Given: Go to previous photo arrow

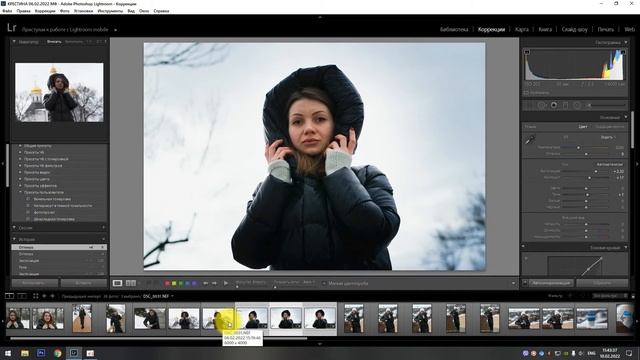Looking at the screenshot, I should point(206,283).
